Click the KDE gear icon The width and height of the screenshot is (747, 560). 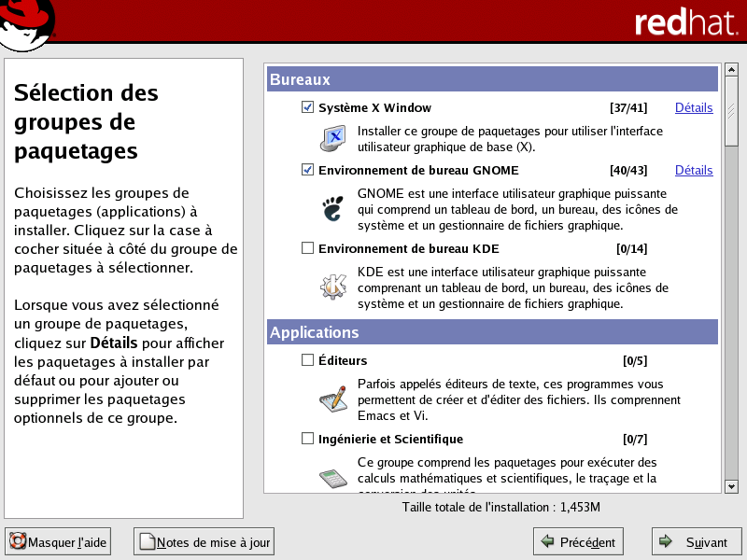(x=333, y=287)
